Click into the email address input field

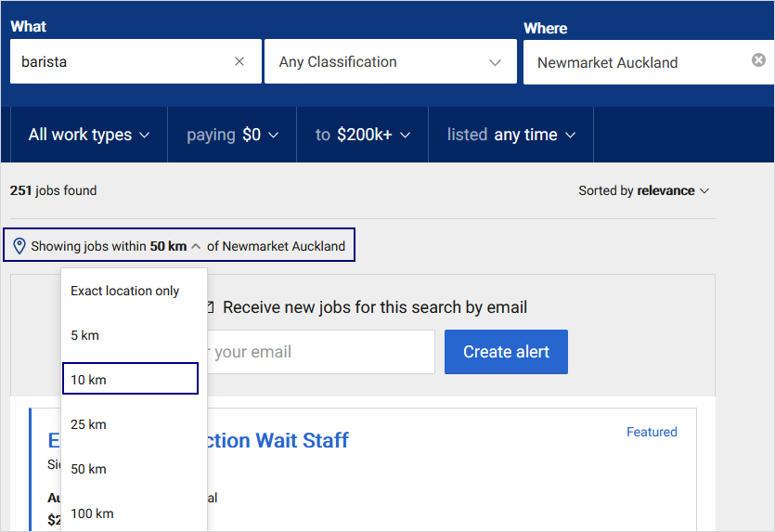[x=321, y=352]
